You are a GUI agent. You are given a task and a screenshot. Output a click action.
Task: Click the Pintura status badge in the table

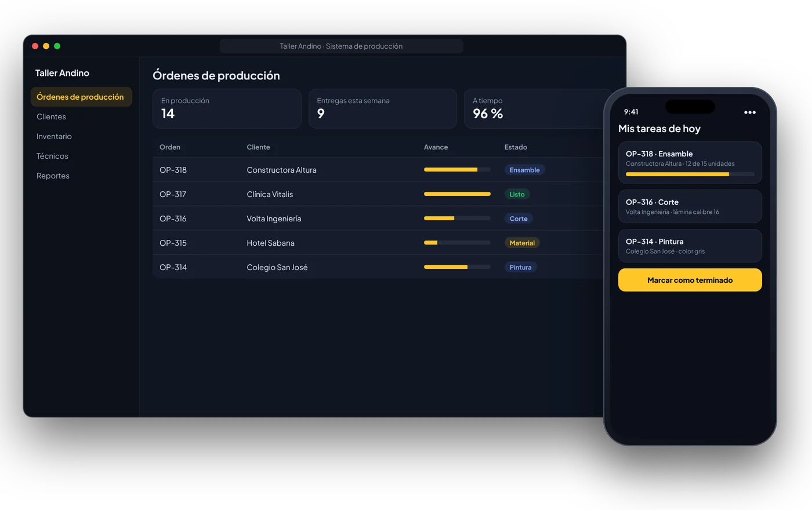520,267
